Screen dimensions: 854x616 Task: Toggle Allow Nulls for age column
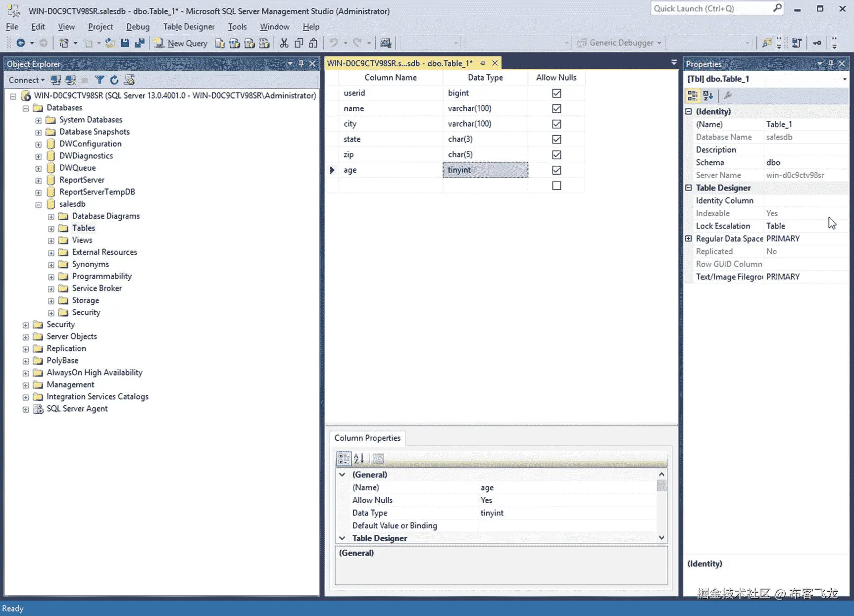click(556, 170)
